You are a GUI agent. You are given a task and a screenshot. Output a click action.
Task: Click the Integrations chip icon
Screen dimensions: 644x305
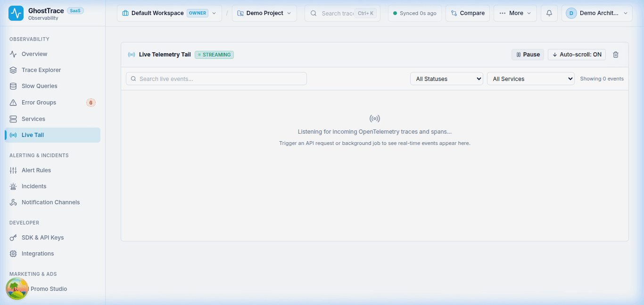click(13, 254)
